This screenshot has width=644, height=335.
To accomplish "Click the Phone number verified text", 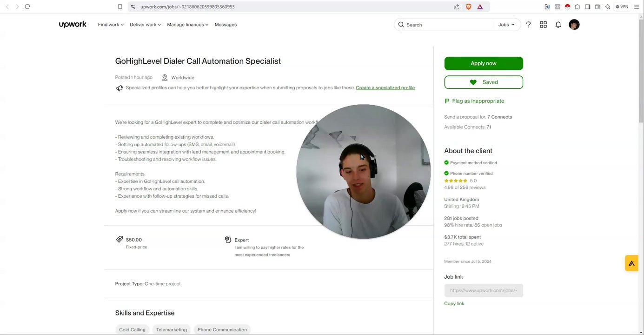I will coord(471,174).
